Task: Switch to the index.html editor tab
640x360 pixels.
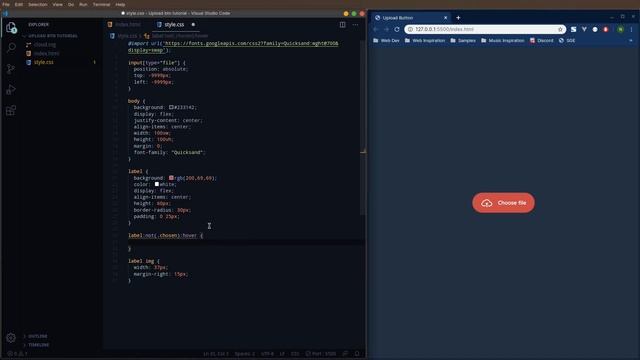Action: (124, 24)
